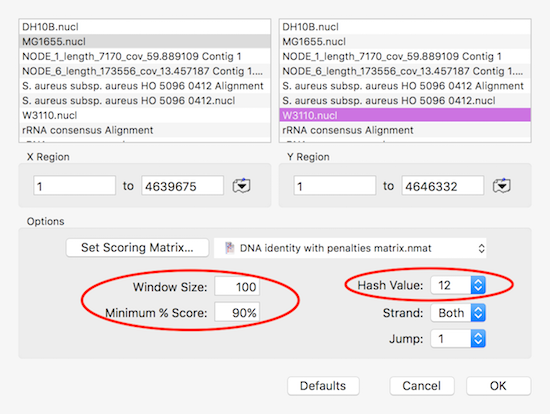Viewport: 550px width, 414px height.
Task: Open the Strand dropdown set to Both
Action: click(458, 313)
